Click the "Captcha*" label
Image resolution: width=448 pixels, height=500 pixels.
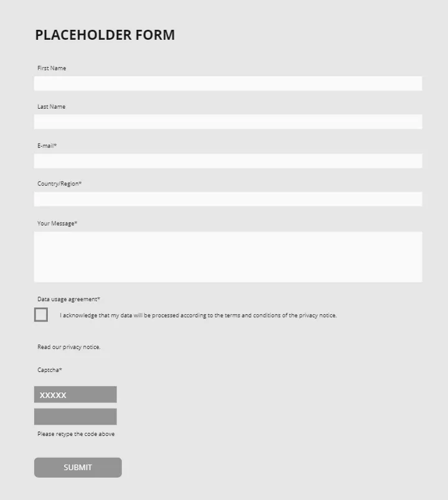(50, 370)
